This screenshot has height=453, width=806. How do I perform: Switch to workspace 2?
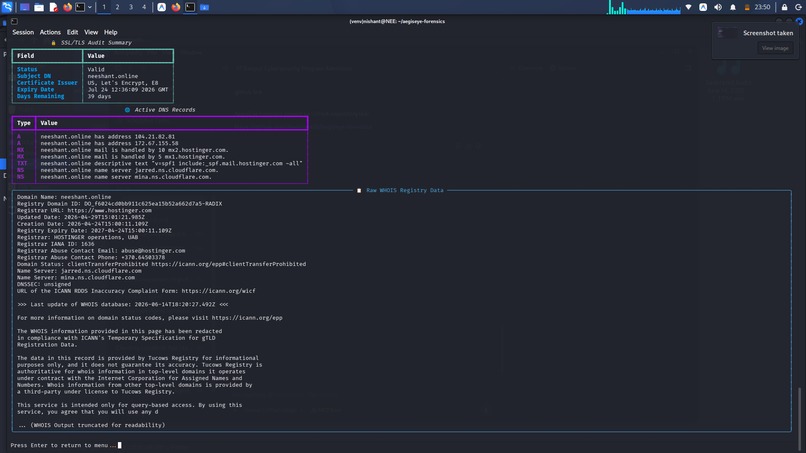click(117, 7)
